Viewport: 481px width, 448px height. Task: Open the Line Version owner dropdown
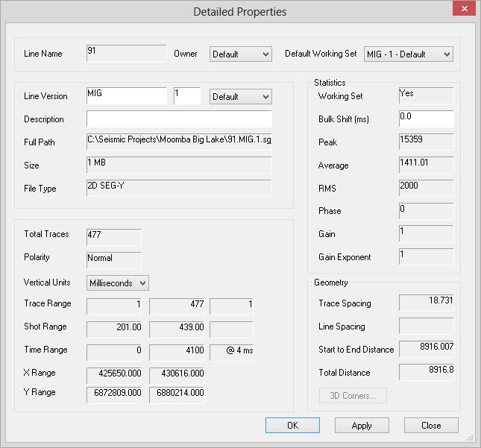241,97
